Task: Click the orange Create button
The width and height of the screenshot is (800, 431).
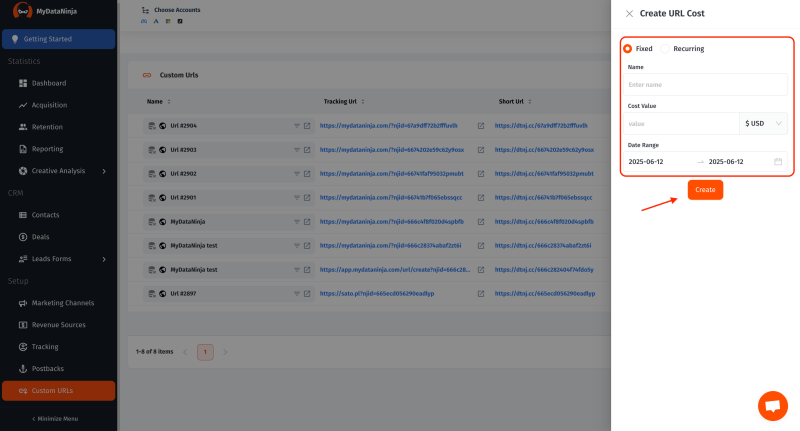Action: tap(705, 190)
